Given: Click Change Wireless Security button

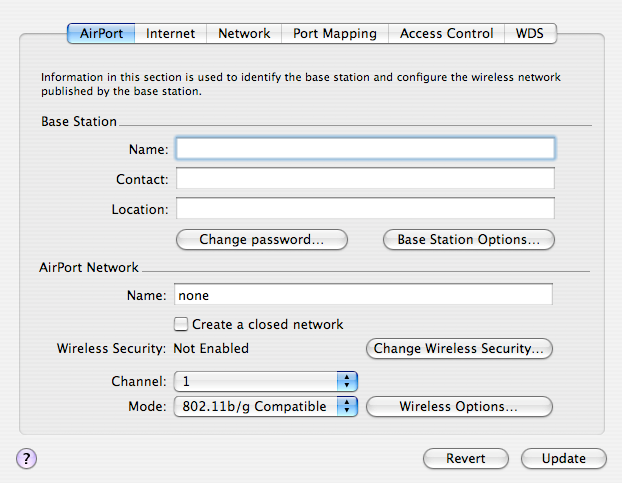Looking at the screenshot, I should (459, 348).
